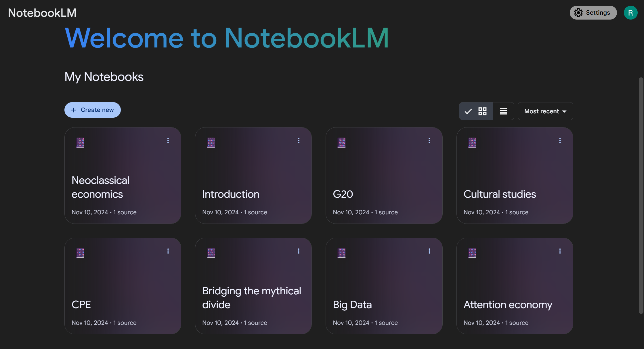This screenshot has height=349, width=644.
Task: Click the date line under Bridging the mythical divide
Action: [235, 323]
